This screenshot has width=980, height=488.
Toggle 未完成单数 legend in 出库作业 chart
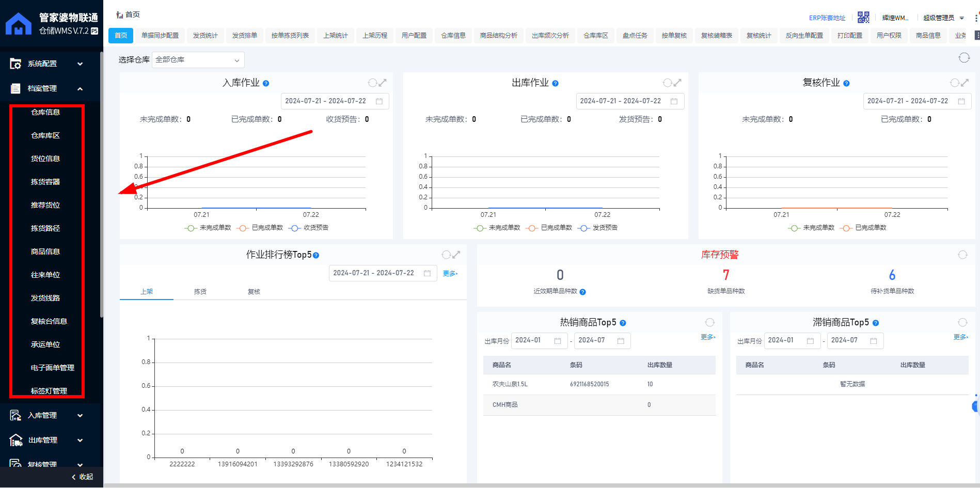[497, 228]
